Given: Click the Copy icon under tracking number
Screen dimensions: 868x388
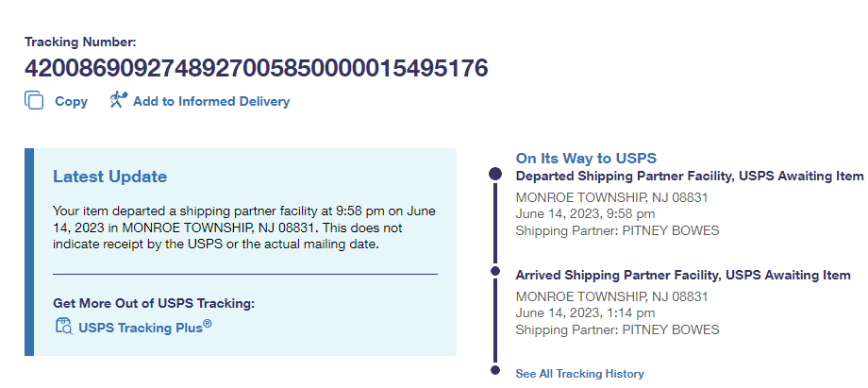Looking at the screenshot, I should [x=34, y=101].
